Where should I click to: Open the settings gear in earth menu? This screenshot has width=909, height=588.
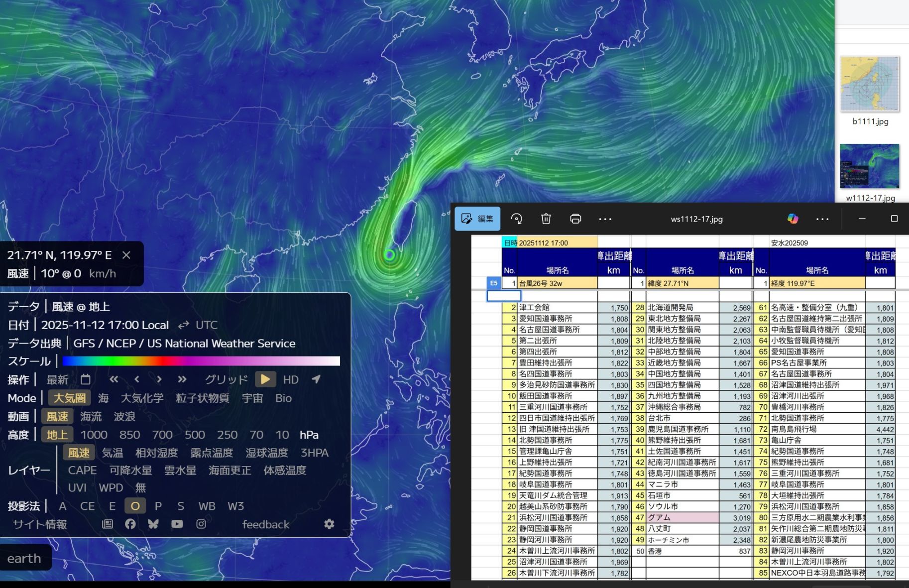329,524
